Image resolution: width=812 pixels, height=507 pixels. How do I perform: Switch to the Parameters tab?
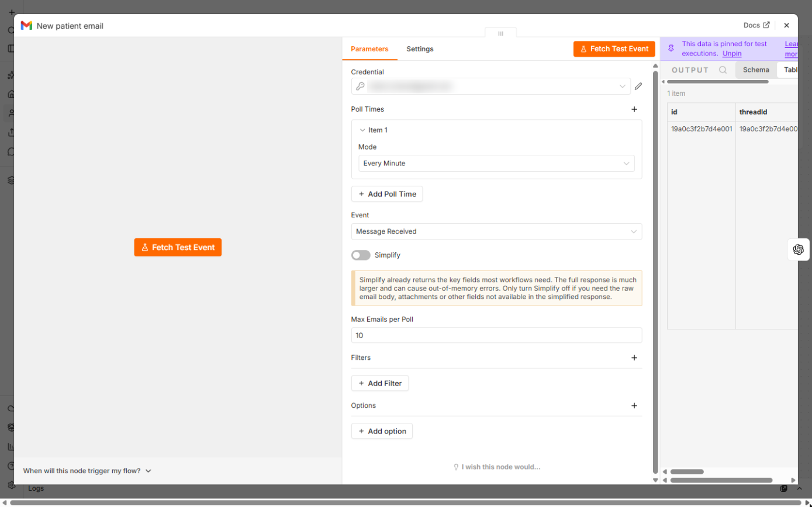[369, 49]
